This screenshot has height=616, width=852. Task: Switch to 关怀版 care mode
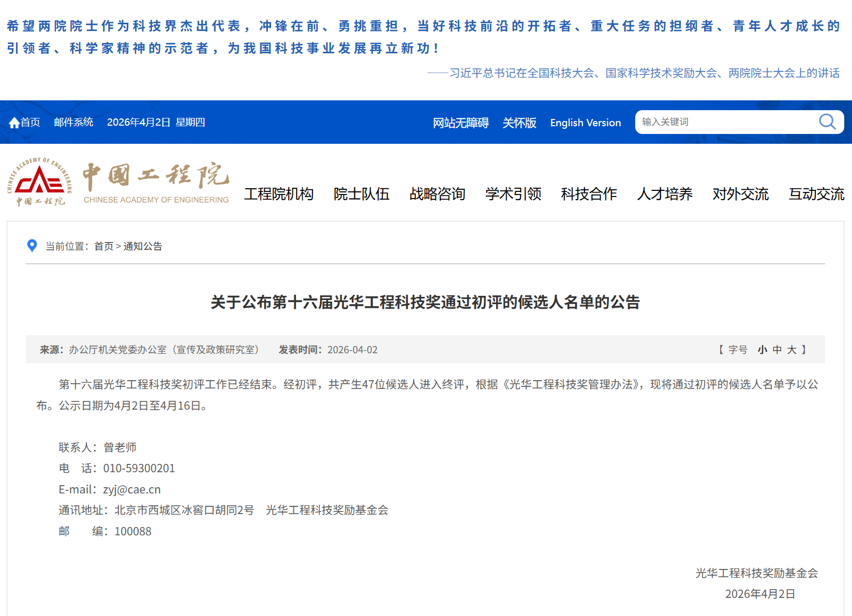[x=519, y=123]
